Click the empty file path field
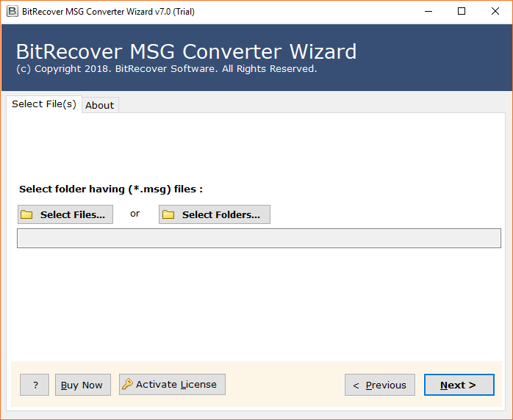Screen dimensions: 513x420 click(x=259, y=238)
